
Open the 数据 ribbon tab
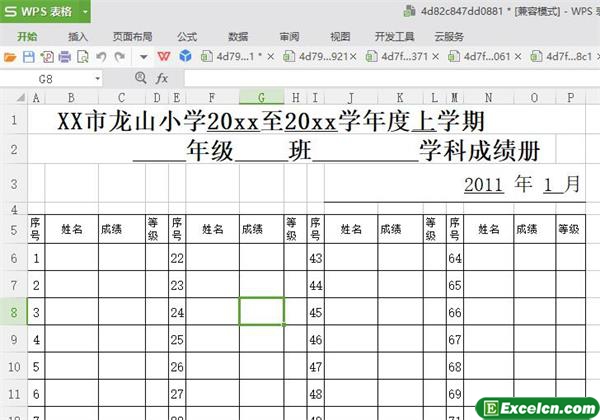[x=238, y=37]
